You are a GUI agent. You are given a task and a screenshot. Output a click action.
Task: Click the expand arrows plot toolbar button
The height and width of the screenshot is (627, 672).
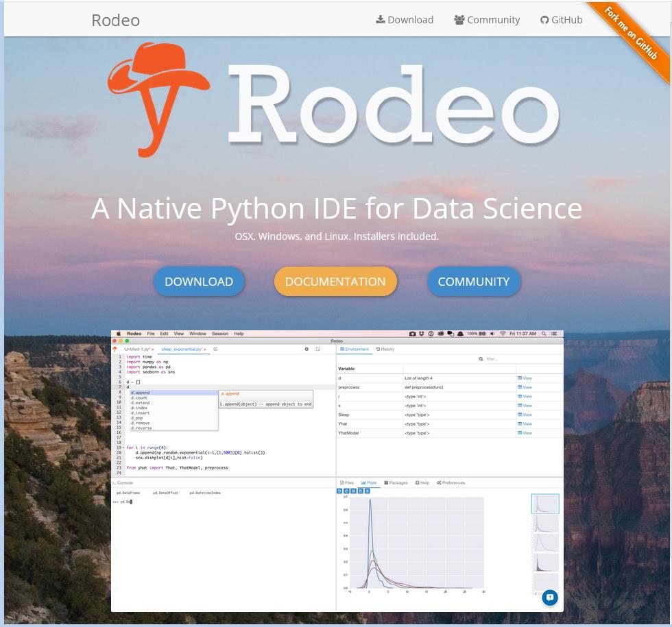pos(354,491)
